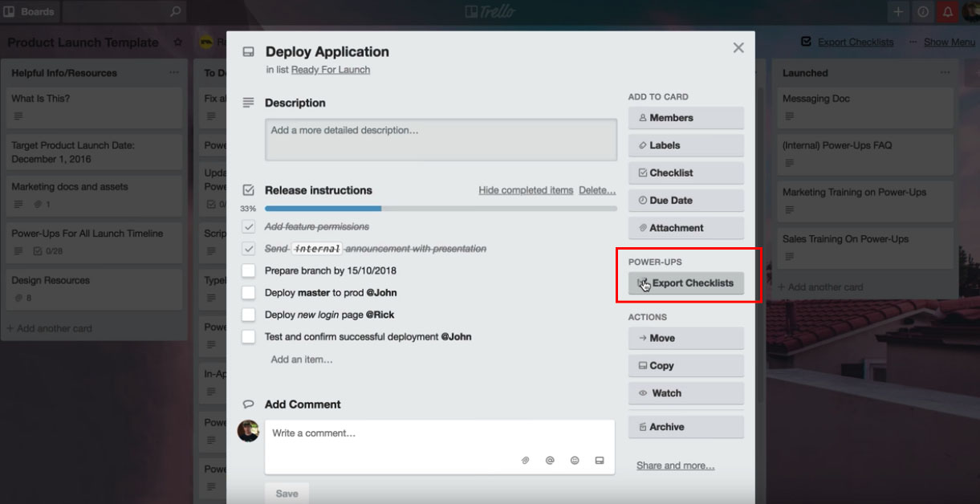The width and height of the screenshot is (980, 504).
Task: Open the Helpful Info/Resources list actions menu
Action: [174, 73]
